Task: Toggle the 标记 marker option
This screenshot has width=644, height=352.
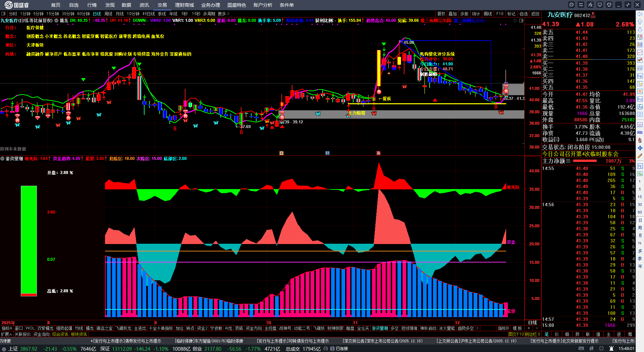Action: pyautogui.click(x=511, y=14)
